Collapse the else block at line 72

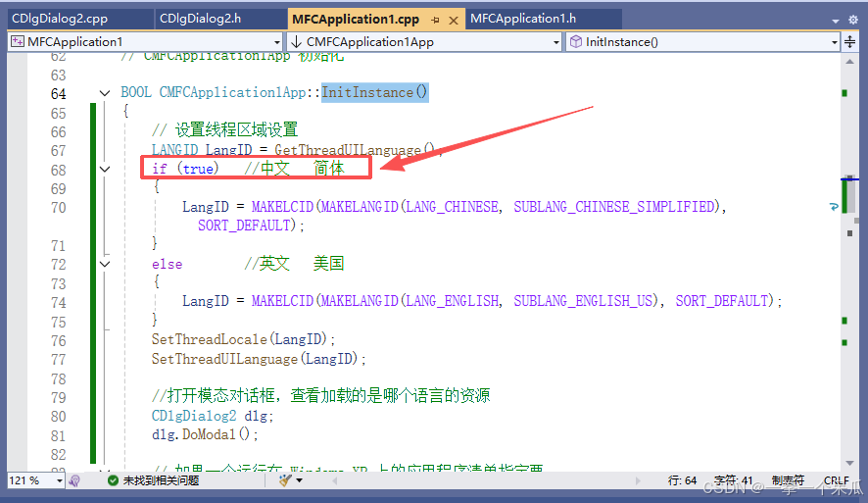(x=105, y=264)
